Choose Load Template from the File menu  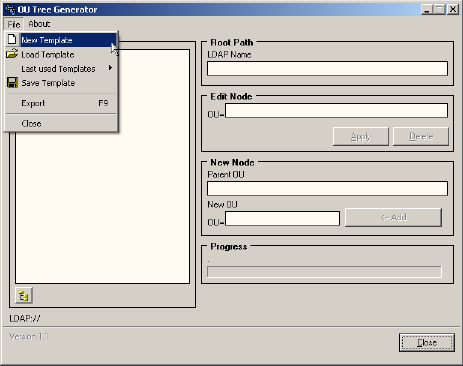click(x=61, y=54)
